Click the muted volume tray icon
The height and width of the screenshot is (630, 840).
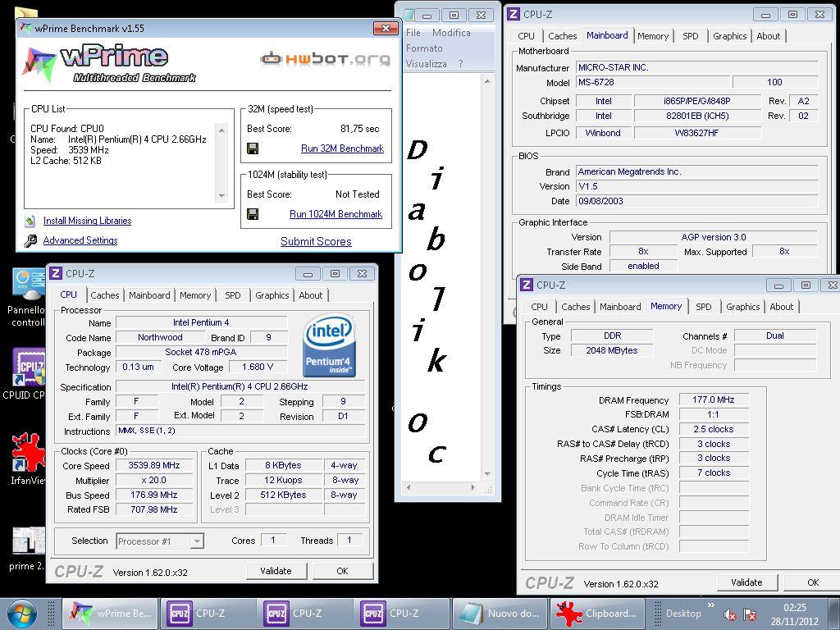point(729,615)
